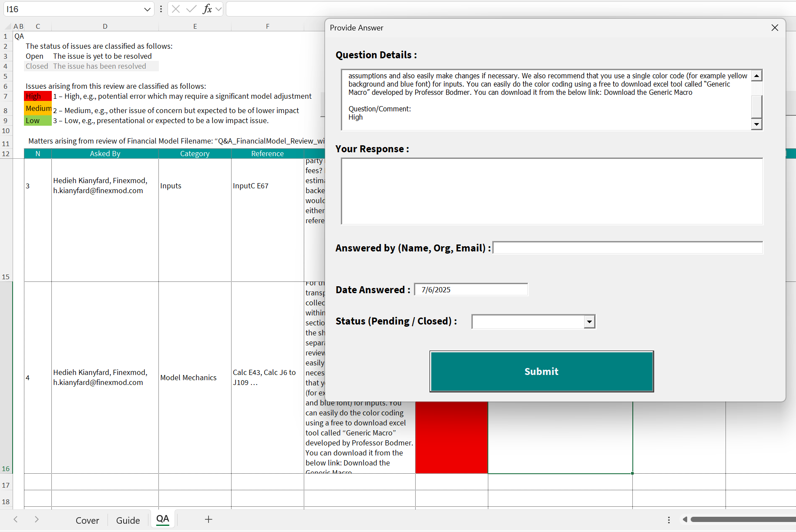This screenshot has width=796, height=532.
Task: Click the formula bar input area
Action: (511, 9)
